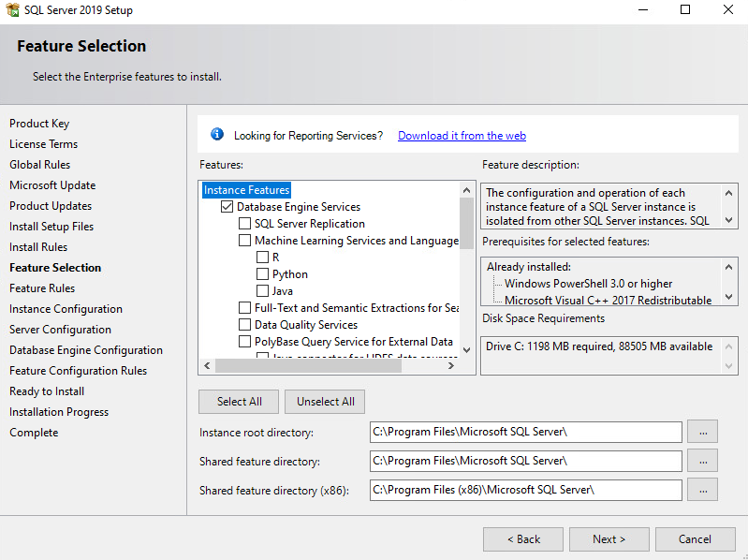748x560 pixels.
Task: Select Feature Selection step in sidebar
Action: (x=55, y=268)
